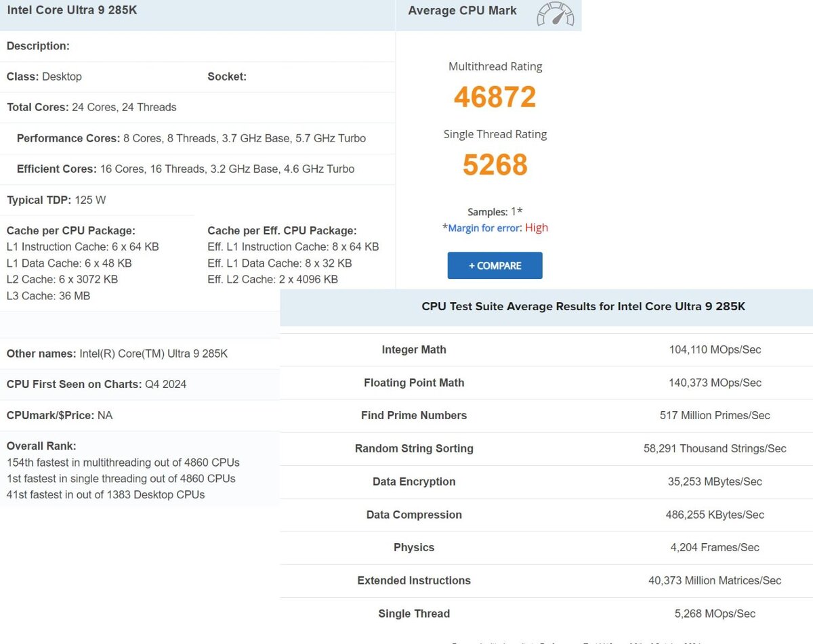The height and width of the screenshot is (644, 813).
Task: Click Eff. L1 Instruction Cache: 8 x 64 KB
Action: click(x=293, y=246)
